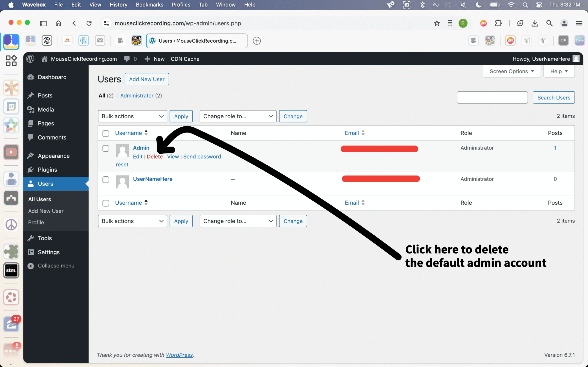
Task: Click the browser extensions puzzle icon
Action: [x=498, y=23]
